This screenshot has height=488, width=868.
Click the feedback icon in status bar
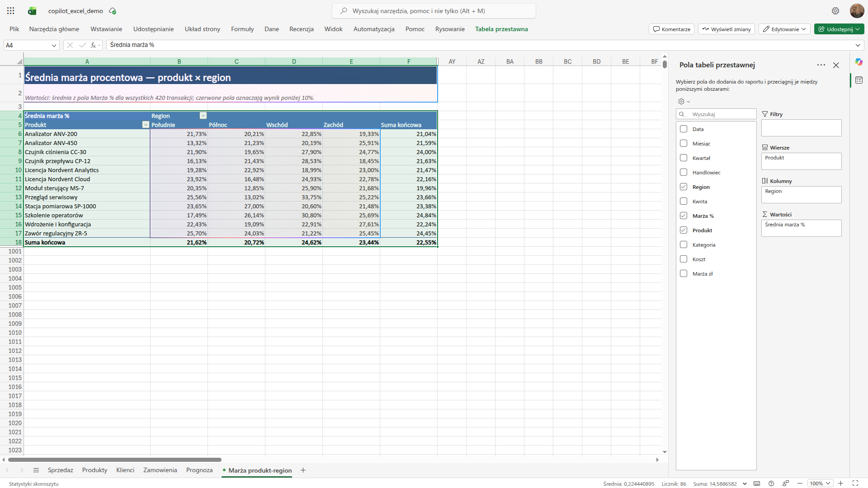pyautogui.click(x=786, y=483)
